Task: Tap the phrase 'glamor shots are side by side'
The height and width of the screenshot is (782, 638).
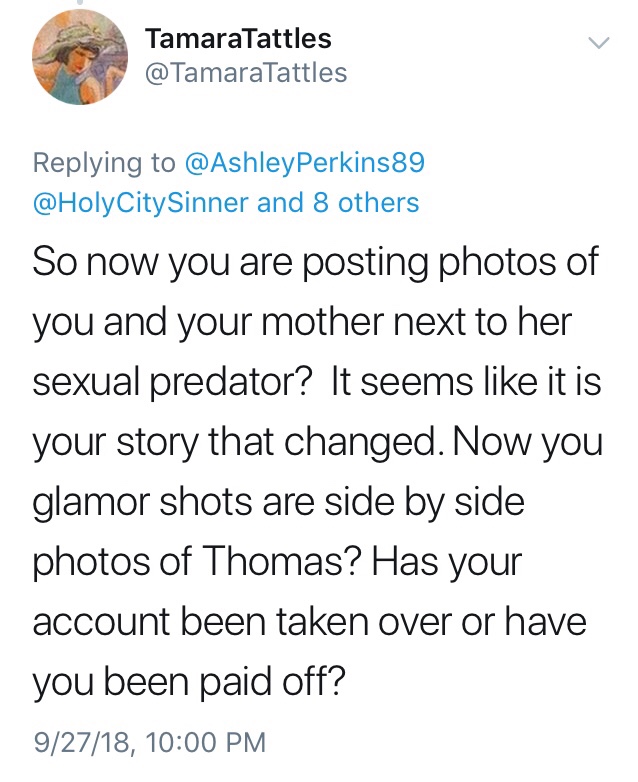Action: pos(278,503)
